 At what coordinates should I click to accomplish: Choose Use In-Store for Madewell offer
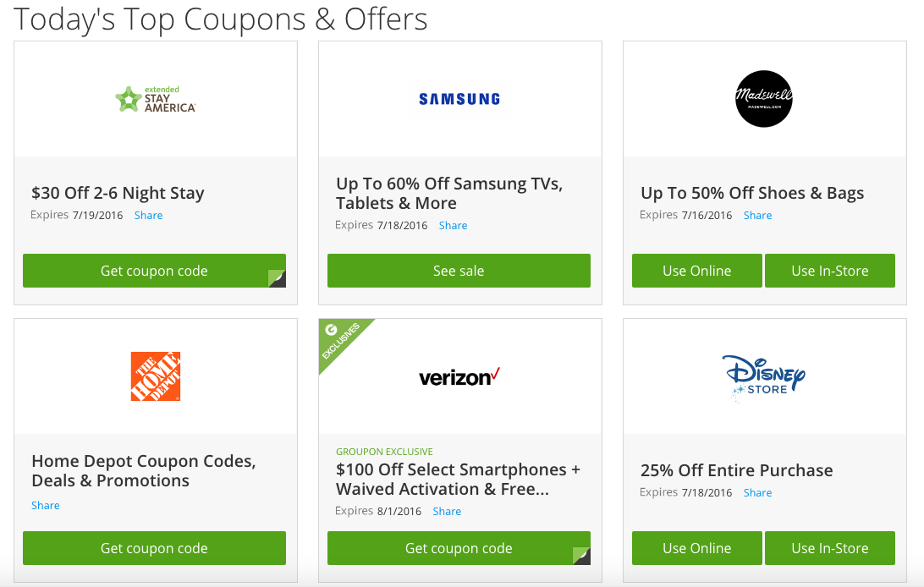(829, 271)
